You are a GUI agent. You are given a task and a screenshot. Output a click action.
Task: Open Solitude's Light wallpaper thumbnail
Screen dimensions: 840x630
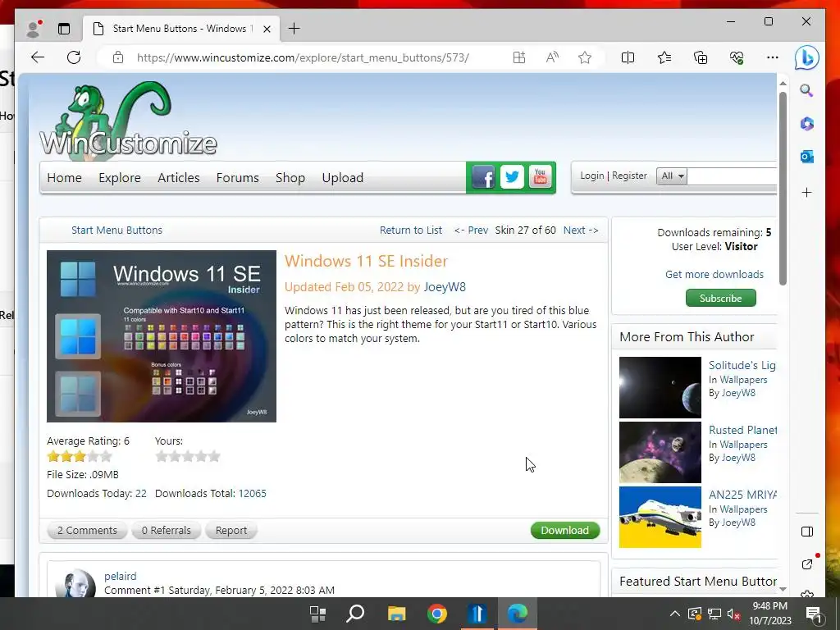pos(660,387)
